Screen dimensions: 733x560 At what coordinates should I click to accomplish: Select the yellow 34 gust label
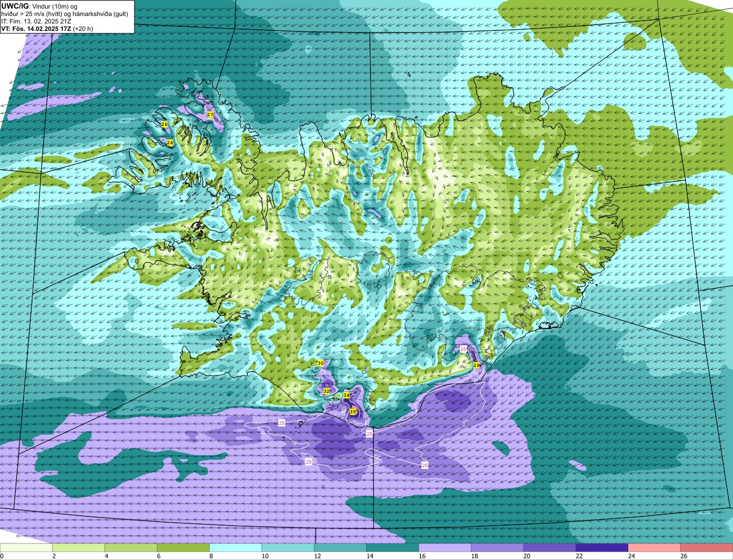346,396
